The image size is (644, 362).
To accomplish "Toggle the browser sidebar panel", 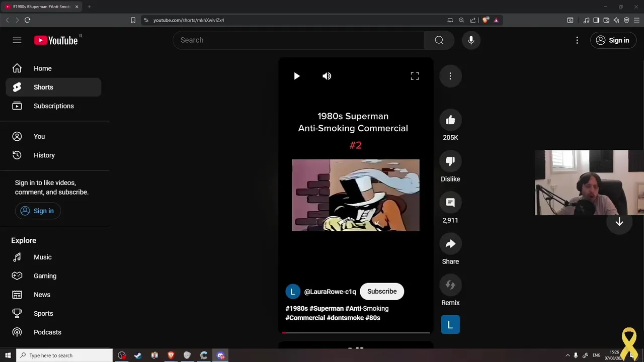I will pyautogui.click(x=596, y=20).
